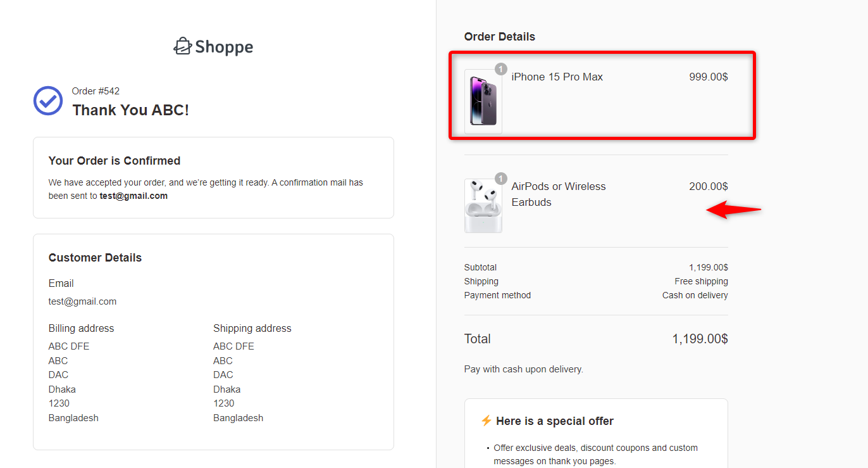Click the lightning bolt special offer icon

pos(486,421)
